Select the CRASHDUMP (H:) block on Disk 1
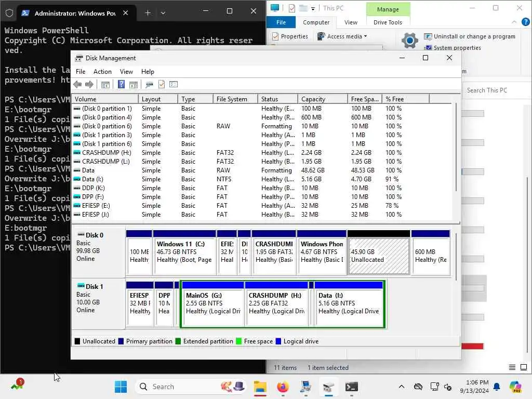Viewport: 532px width, 399px height. point(276,303)
